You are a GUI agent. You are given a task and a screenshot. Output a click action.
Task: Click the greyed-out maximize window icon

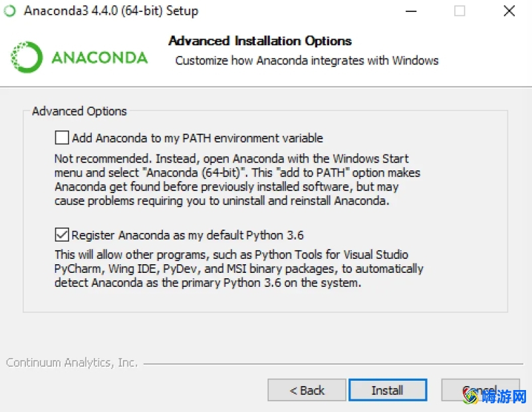460,11
